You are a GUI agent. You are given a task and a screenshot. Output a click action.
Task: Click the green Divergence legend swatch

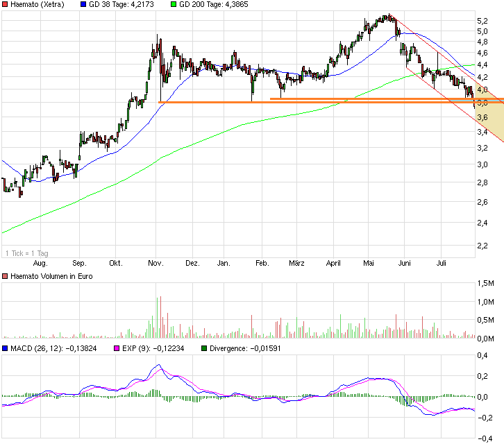203,348
